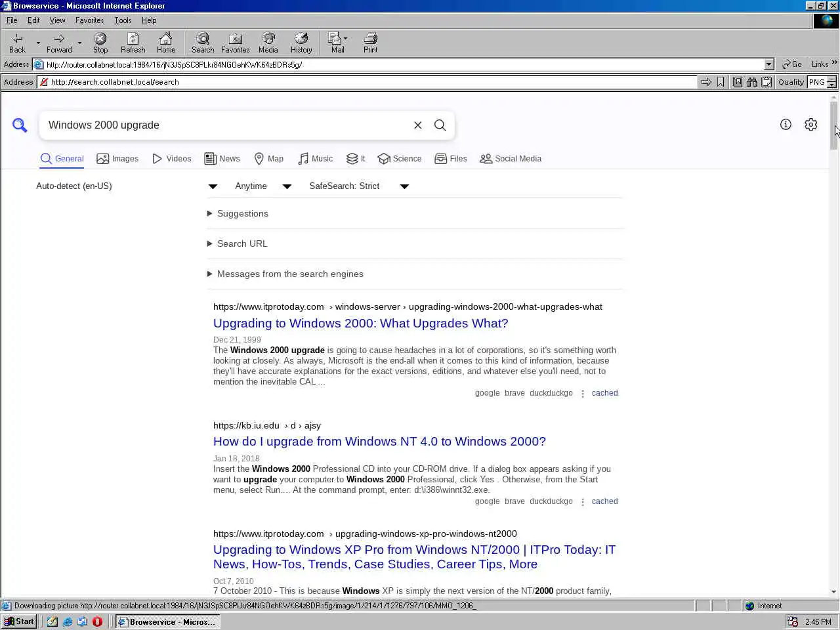
Task: Go to Home page button
Action: point(166,43)
